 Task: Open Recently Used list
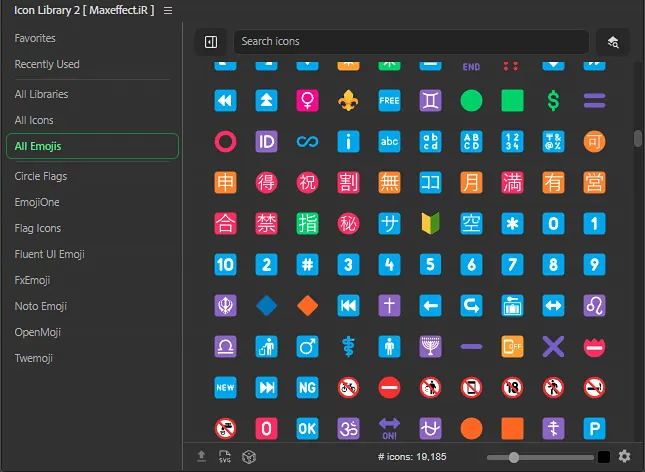coord(47,64)
